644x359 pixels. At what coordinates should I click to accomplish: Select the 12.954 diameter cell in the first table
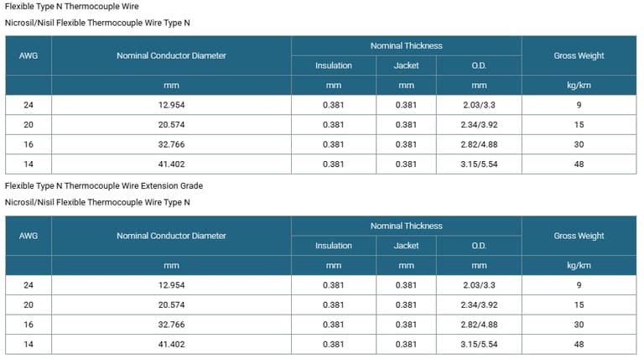coord(171,105)
